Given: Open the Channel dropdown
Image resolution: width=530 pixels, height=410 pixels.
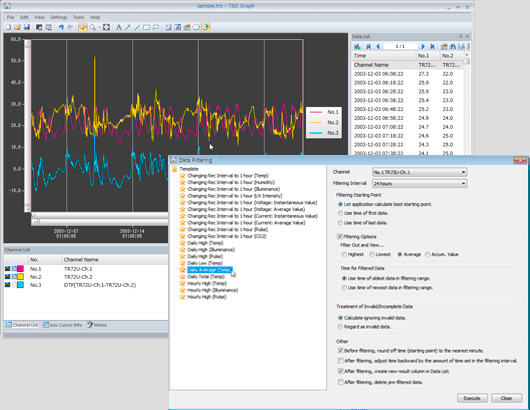Looking at the screenshot, I should point(419,172).
